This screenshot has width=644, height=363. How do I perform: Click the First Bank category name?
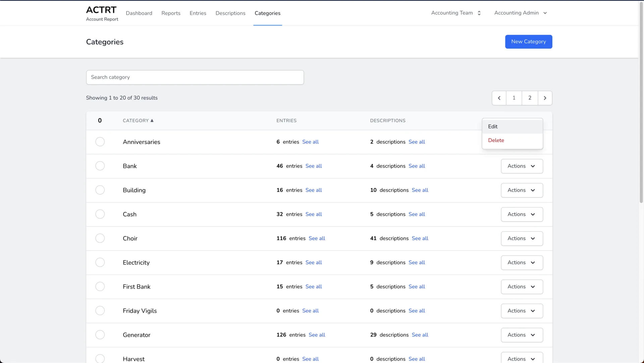[137, 287]
